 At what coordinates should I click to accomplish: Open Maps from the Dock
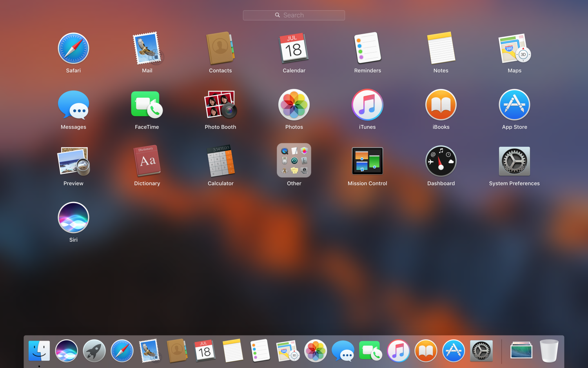(288, 351)
